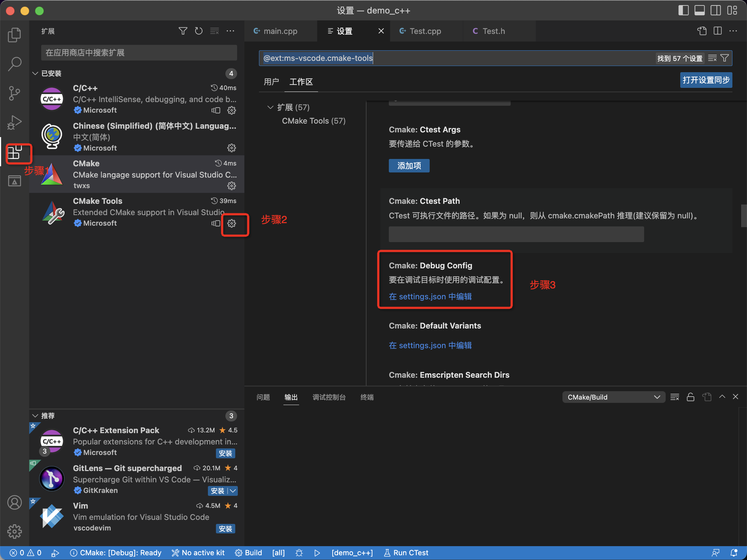747x560 pixels.
Task: Click the settings editor scrollbar thumb
Action: tap(744, 216)
